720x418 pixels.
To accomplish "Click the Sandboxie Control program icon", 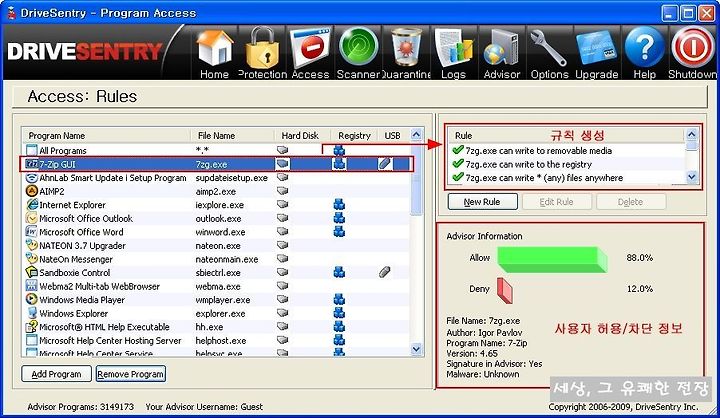I will tap(32, 272).
